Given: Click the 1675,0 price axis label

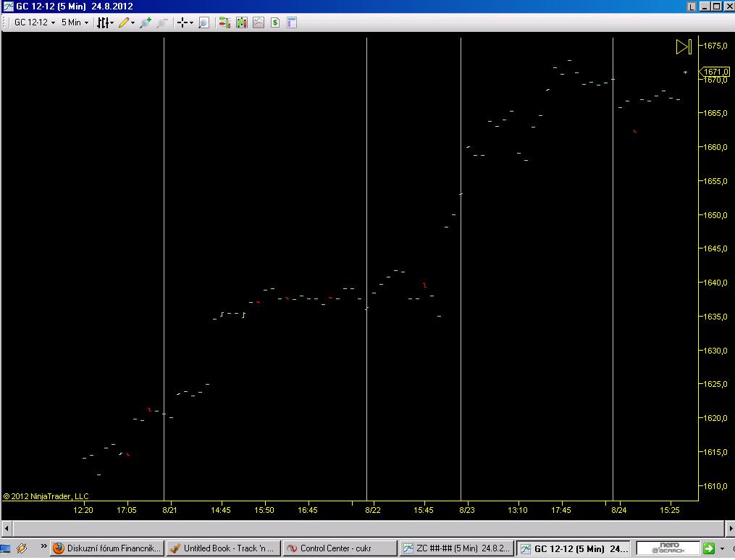Looking at the screenshot, I should coord(715,46).
